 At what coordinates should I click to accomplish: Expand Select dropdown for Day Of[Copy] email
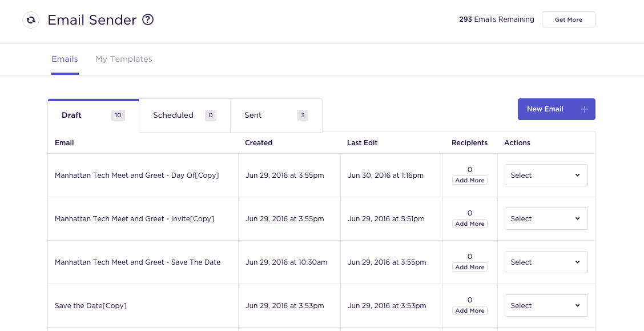coord(546,175)
